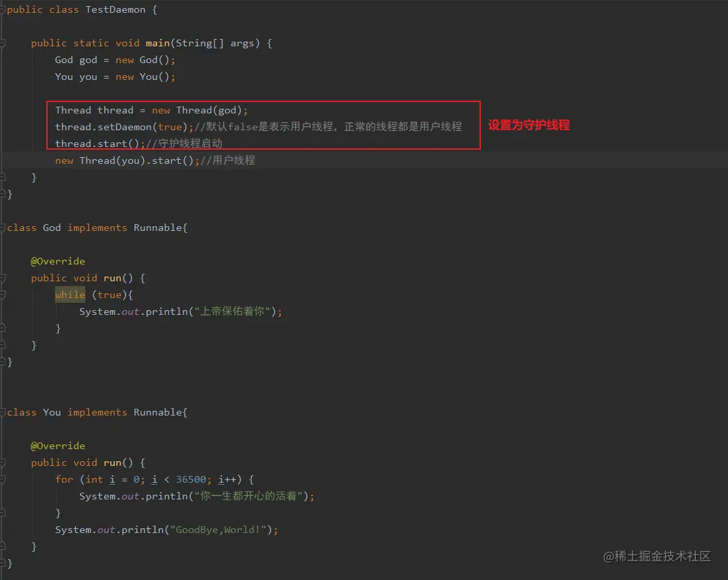The image size is (728, 580).
Task: Click the 'class God implements Runnable{' line
Action: coord(97,228)
